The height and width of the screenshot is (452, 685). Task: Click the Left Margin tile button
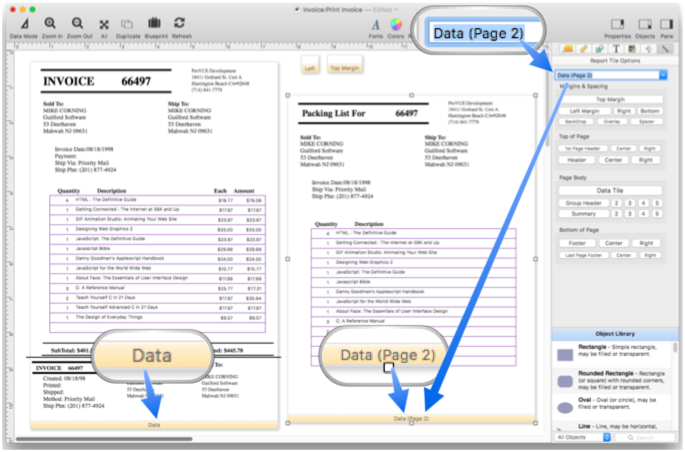[584, 111]
